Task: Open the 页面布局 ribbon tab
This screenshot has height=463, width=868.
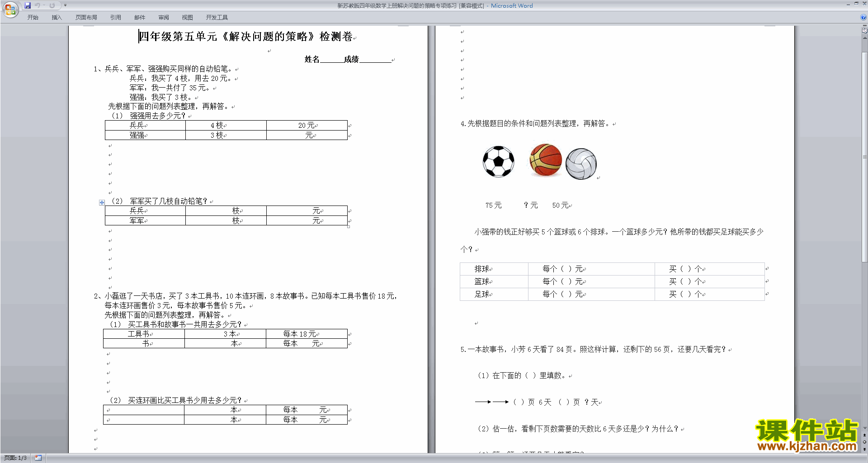Action: coord(86,17)
